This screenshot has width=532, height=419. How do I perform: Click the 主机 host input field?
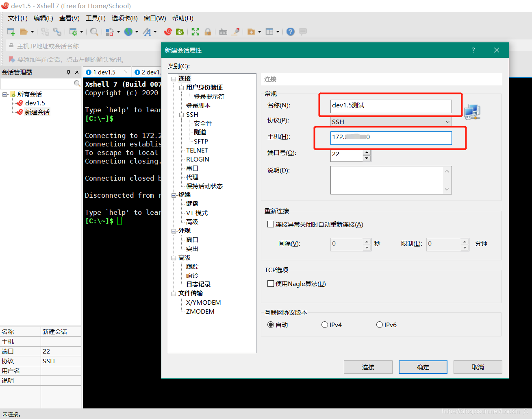[391, 137]
